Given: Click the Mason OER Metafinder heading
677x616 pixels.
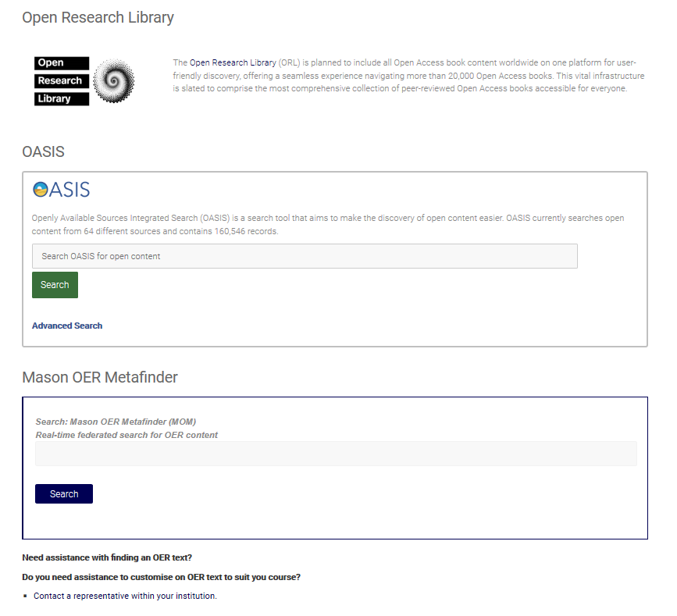Looking at the screenshot, I should (x=100, y=377).
